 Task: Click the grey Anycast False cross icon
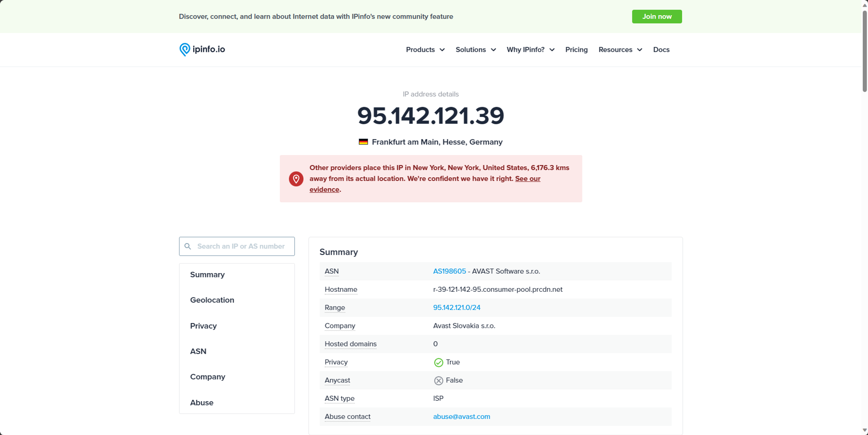click(x=438, y=381)
